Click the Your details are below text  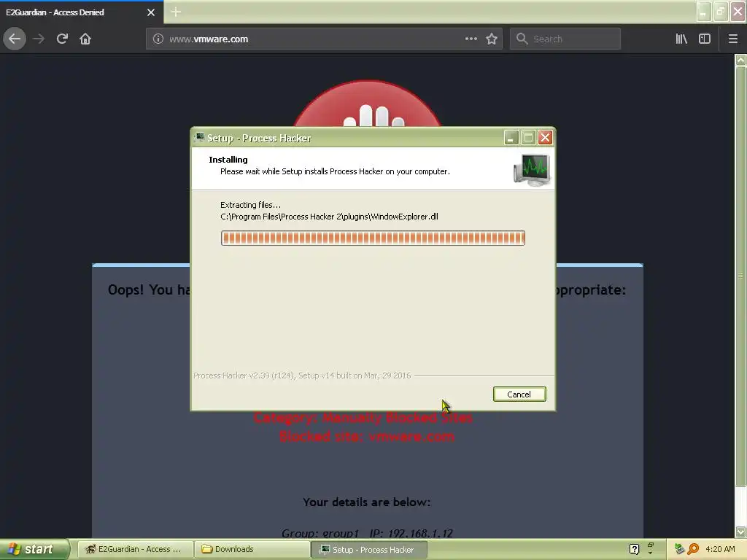click(x=367, y=502)
